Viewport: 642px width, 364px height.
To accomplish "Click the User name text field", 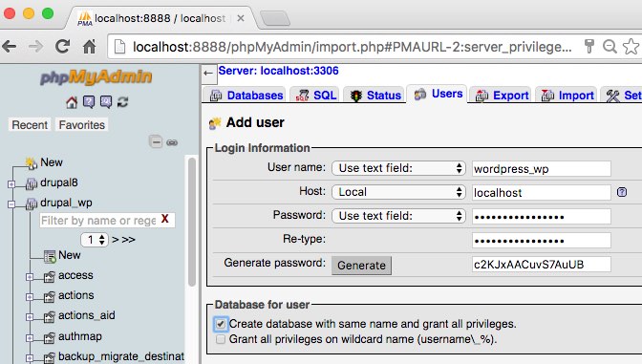I will click(x=542, y=169).
